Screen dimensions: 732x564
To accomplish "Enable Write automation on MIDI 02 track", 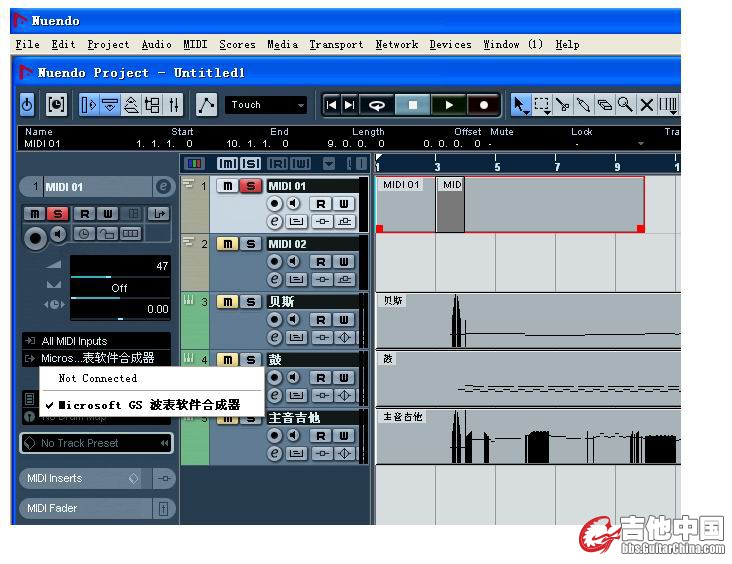I will (344, 261).
